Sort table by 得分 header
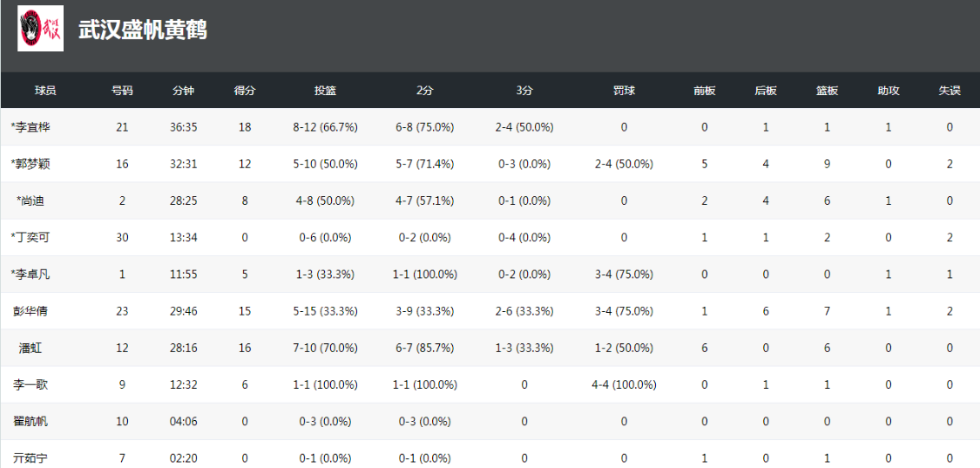Screen dimensions: 980x468 (x=245, y=91)
